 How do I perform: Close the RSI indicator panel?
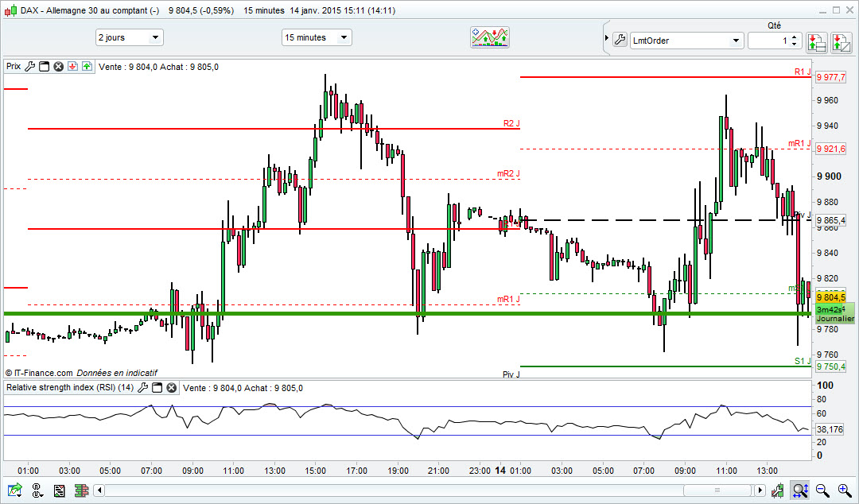point(172,388)
